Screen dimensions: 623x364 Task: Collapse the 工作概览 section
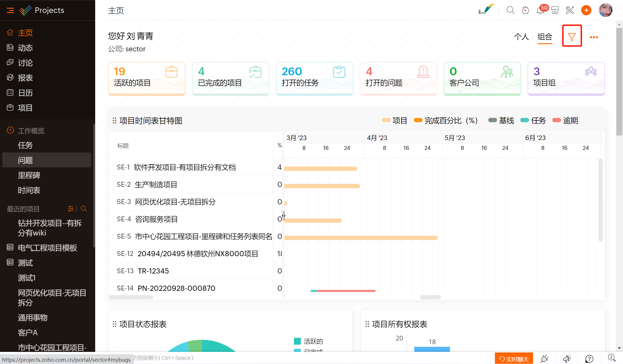pyautogui.click(x=10, y=131)
